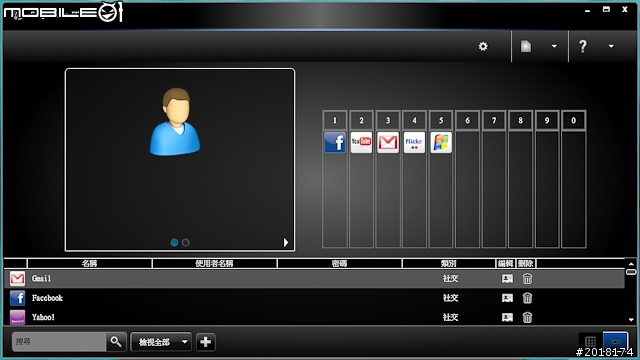Click the magnifying glass search button
The width and height of the screenshot is (640, 360).
[116, 342]
